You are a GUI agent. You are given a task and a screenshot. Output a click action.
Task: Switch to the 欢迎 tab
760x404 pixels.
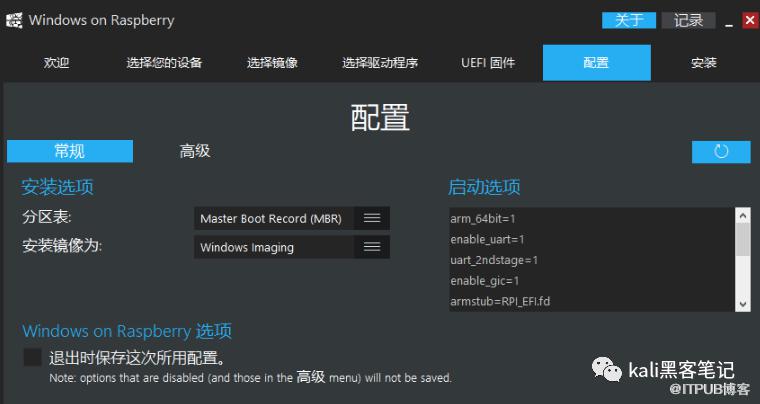tap(56, 62)
